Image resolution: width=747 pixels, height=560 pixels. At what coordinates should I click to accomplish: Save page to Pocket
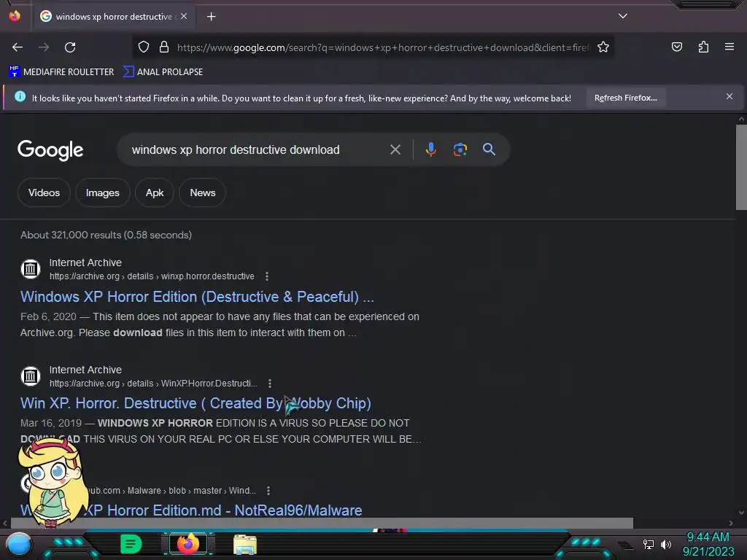point(676,47)
